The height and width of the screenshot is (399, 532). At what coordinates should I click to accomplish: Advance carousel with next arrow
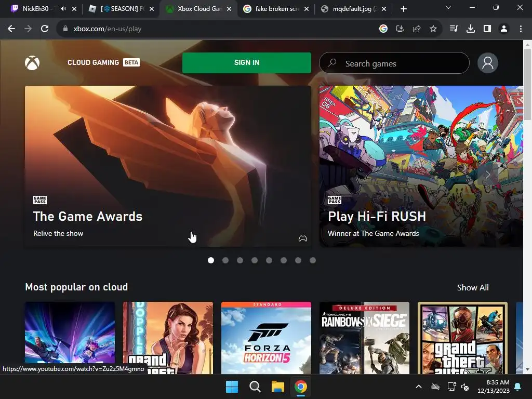click(x=487, y=175)
